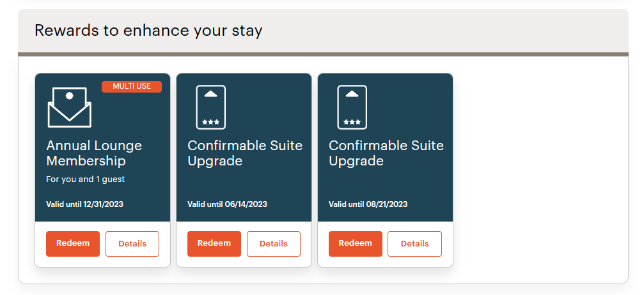Select Confirmable Suite Upgrade title expiring 08/21/2023
This screenshot has width=644, height=295.
tap(386, 153)
